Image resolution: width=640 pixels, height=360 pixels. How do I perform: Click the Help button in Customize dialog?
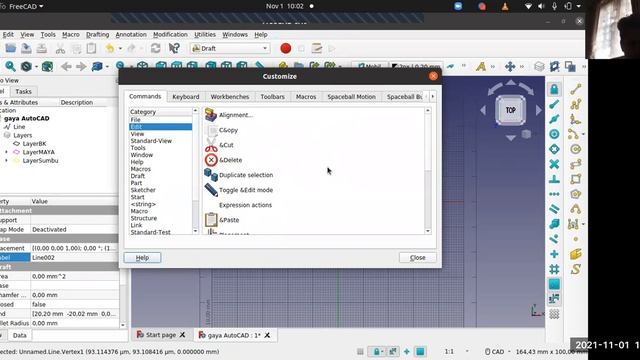[142, 258]
